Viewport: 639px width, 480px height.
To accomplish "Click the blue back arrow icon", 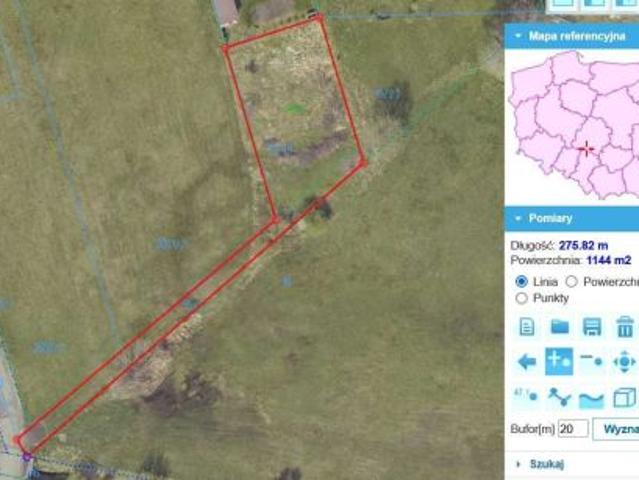I will (527, 361).
